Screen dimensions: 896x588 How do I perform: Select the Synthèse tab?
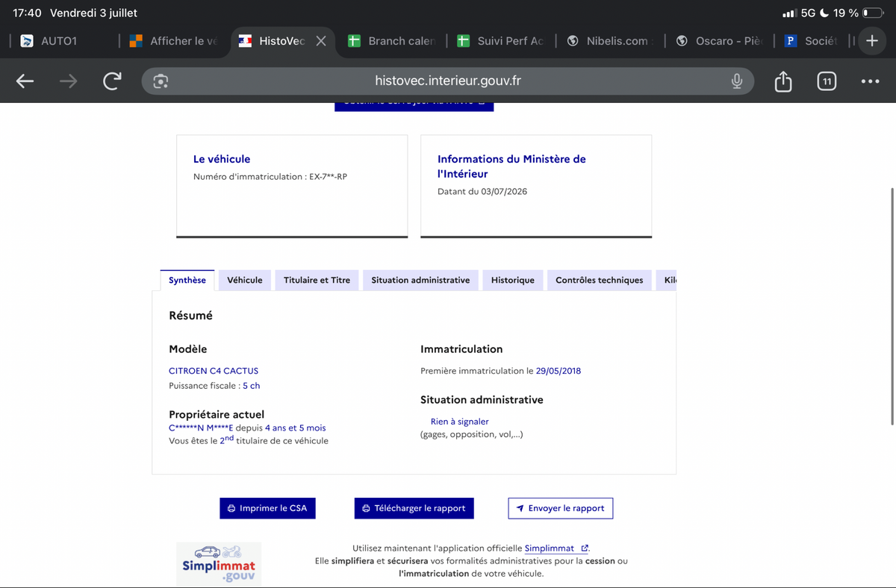pyautogui.click(x=187, y=280)
